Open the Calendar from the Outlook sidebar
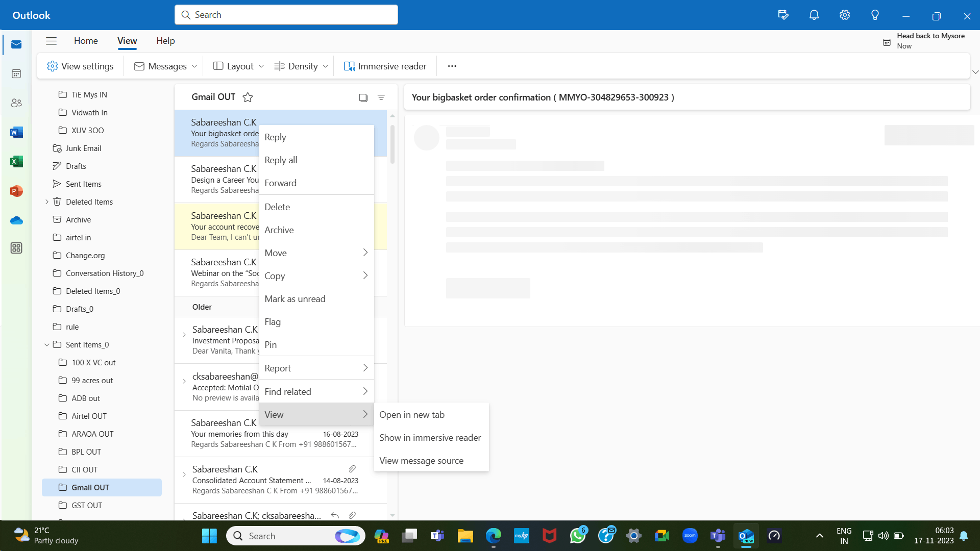The height and width of the screenshot is (551, 980). (x=16, y=73)
